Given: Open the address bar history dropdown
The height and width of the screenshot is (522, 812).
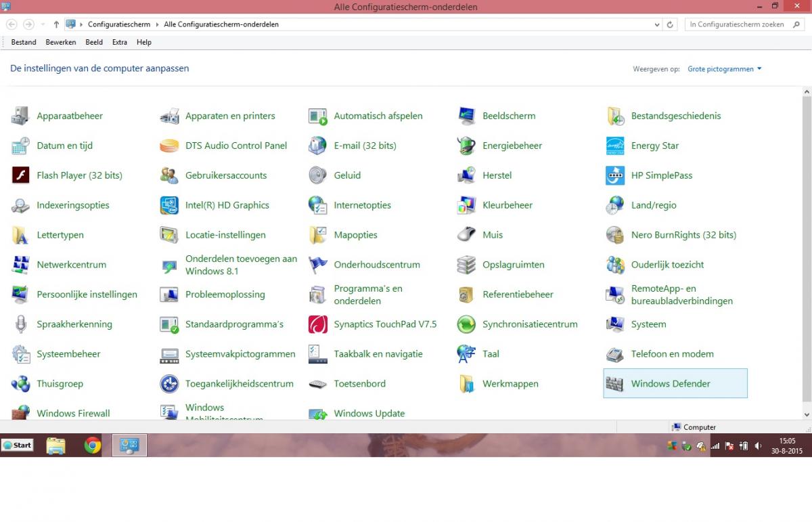Looking at the screenshot, I should (x=657, y=24).
